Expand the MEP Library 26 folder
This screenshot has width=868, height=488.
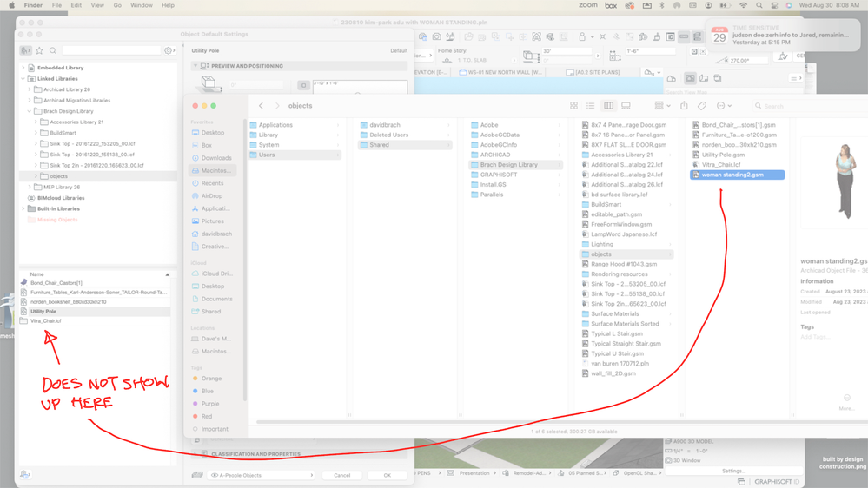pos(30,187)
